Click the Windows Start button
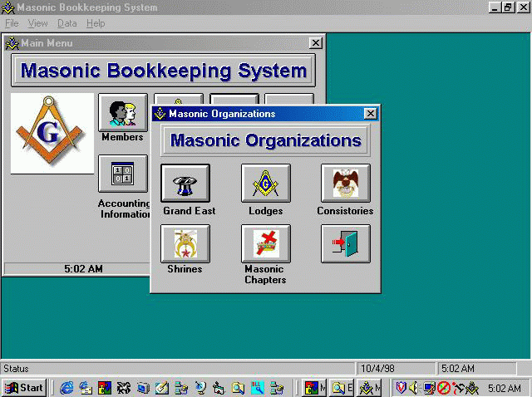 click(x=23, y=388)
